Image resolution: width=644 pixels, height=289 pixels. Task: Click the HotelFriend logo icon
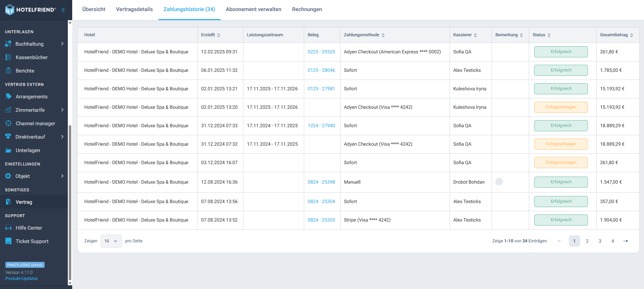coord(10,10)
